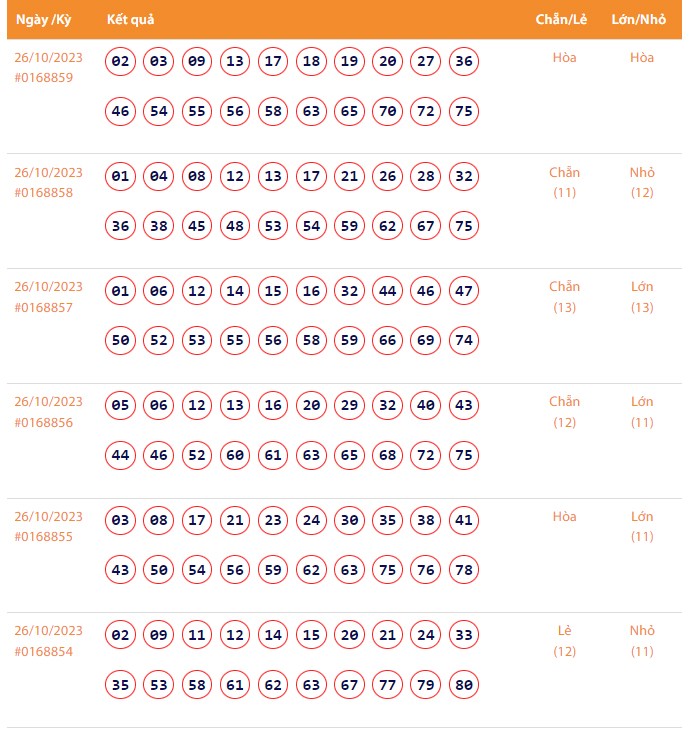Open draw #0168854 details
This screenshot has width=691, height=731.
pos(43,652)
